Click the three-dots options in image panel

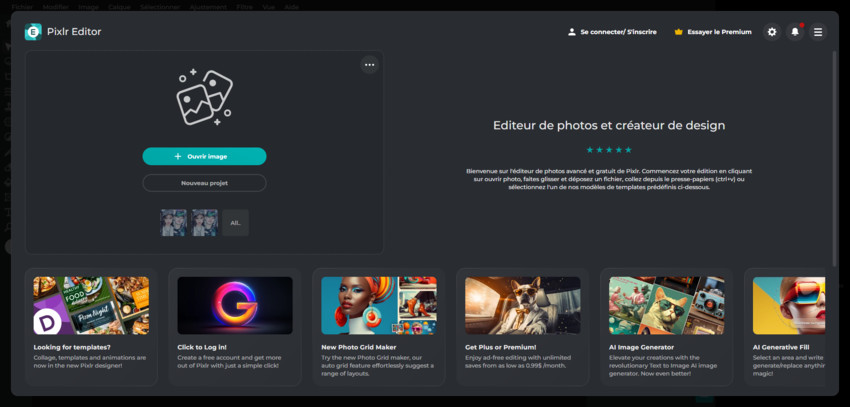pos(370,65)
